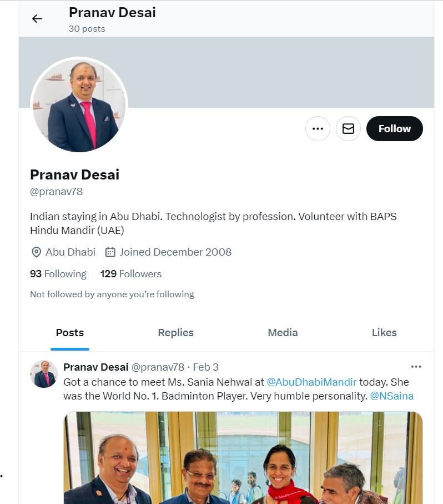This screenshot has height=504, width=443.
Task: Select the Posts tab
Action: [69, 332]
